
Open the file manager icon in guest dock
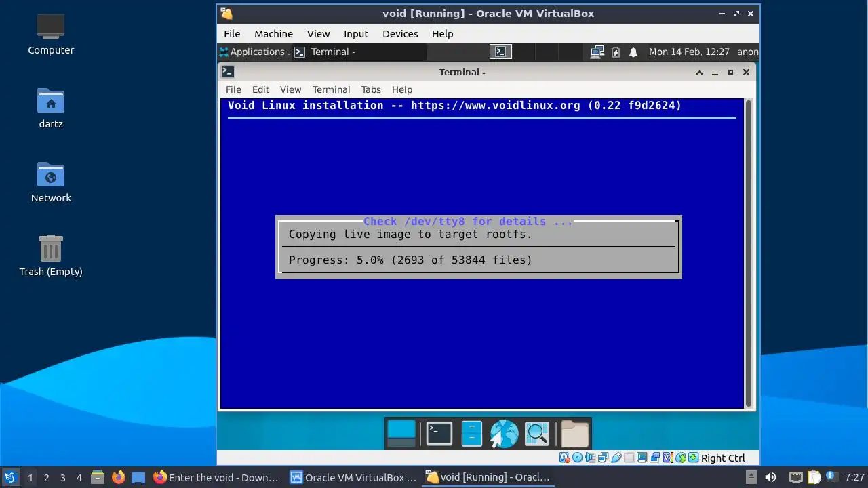(471, 434)
